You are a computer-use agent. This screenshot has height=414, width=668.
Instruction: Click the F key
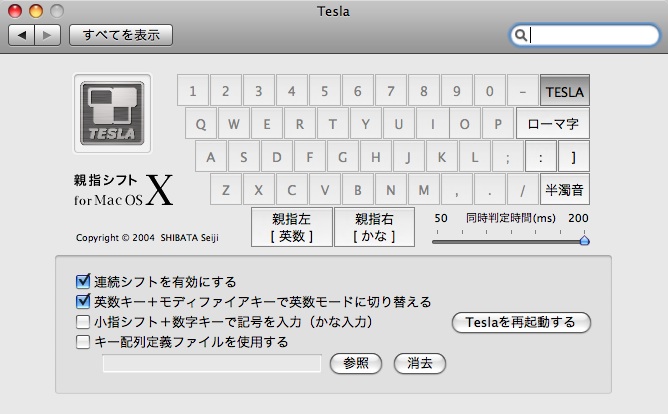coord(310,157)
